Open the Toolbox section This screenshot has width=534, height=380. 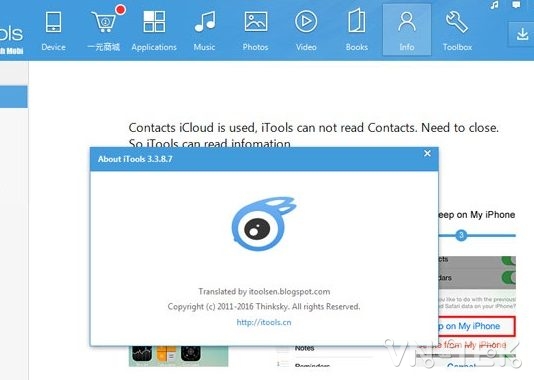pyautogui.click(x=457, y=31)
